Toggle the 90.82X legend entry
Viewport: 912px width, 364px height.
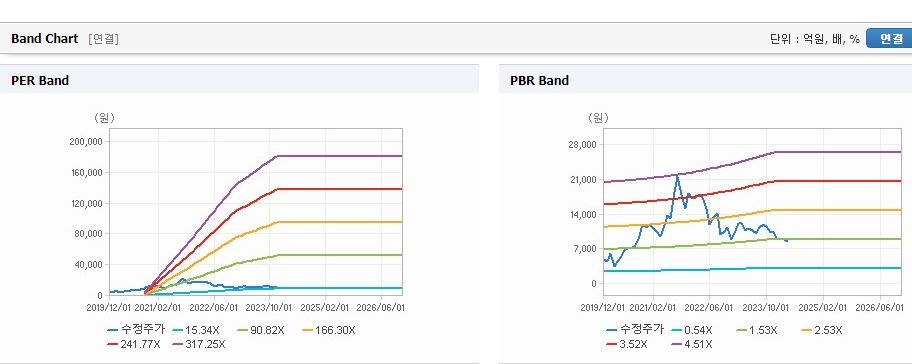point(261,330)
